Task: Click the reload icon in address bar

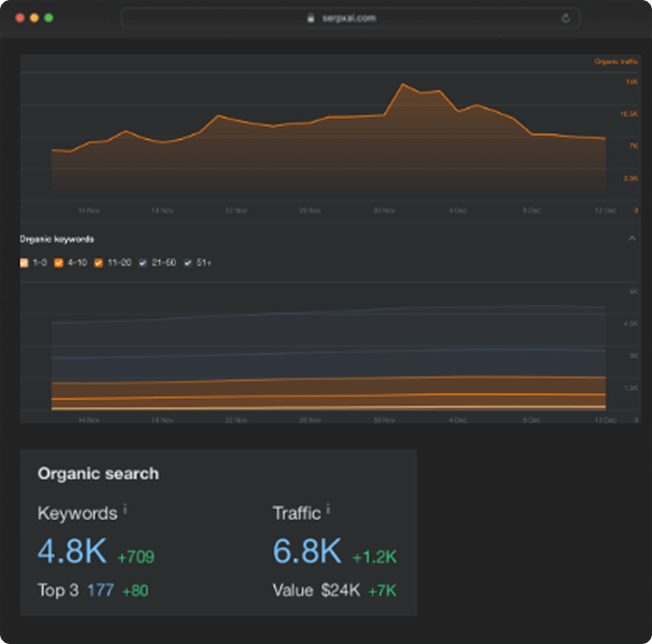Action: click(x=565, y=18)
